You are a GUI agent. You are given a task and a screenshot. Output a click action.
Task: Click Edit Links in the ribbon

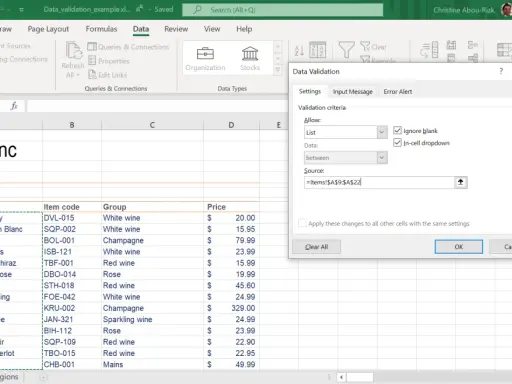pos(108,75)
